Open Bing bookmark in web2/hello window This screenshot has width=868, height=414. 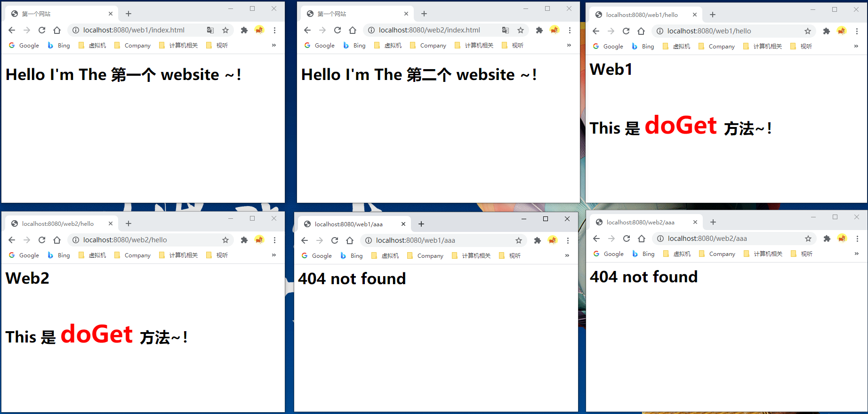pyautogui.click(x=59, y=255)
